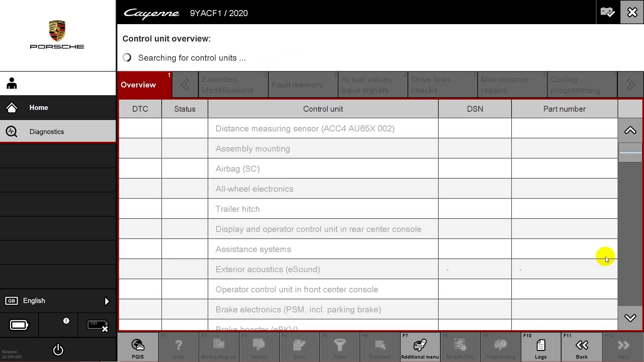Select the Assembly mounting row
Screen dimensions: 644x362
[368, 148]
